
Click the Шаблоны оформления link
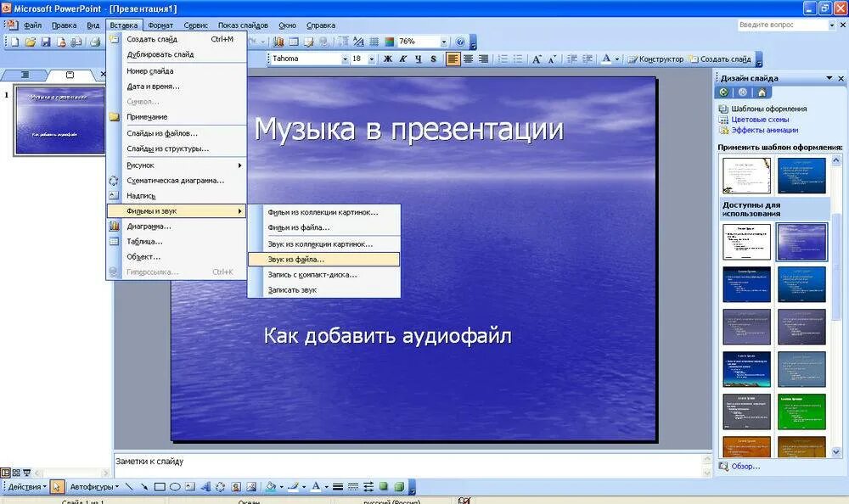(769, 109)
